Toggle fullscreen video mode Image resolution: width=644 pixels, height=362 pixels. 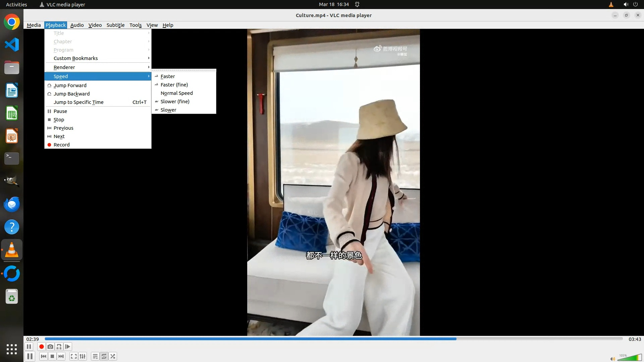tap(74, 356)
